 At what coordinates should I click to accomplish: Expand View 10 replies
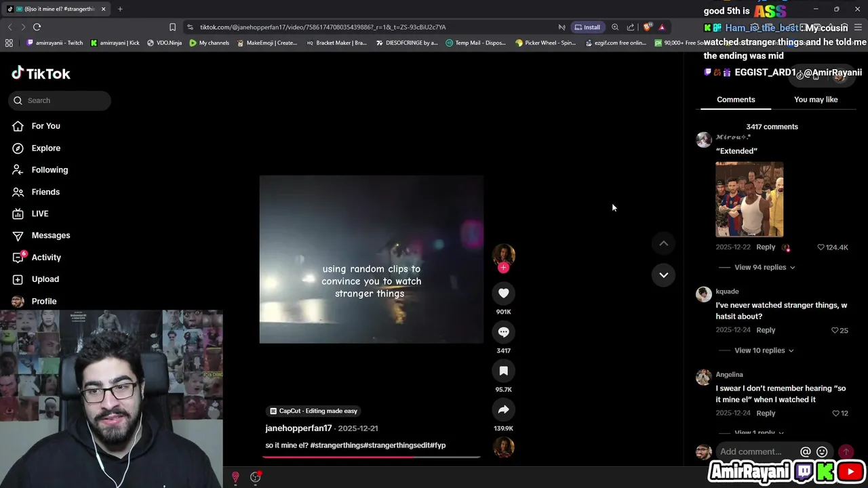pos(764,350)
